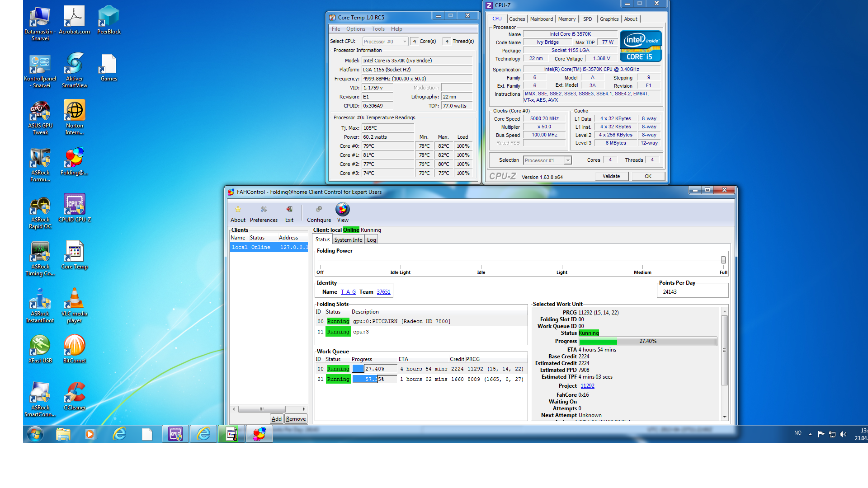Open Games desktop icon
This screenshot has height=488, width=868.
pyautogui.click(x=109, y=68)
